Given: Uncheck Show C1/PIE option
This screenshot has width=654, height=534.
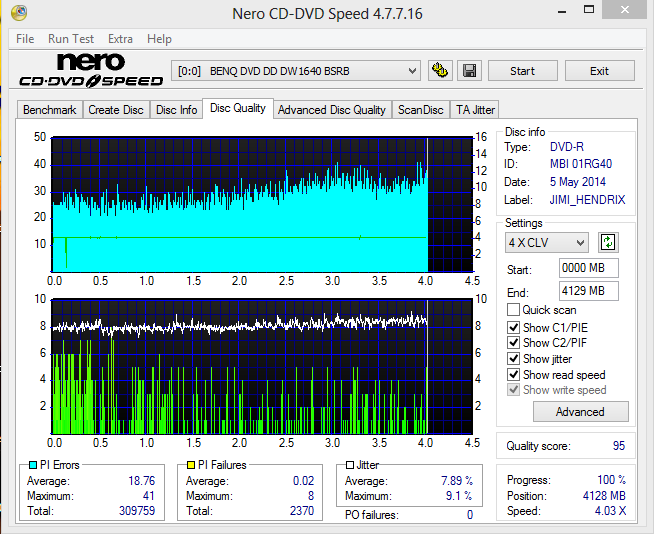Looking at the screenshot, I should (x=513, y=327).
